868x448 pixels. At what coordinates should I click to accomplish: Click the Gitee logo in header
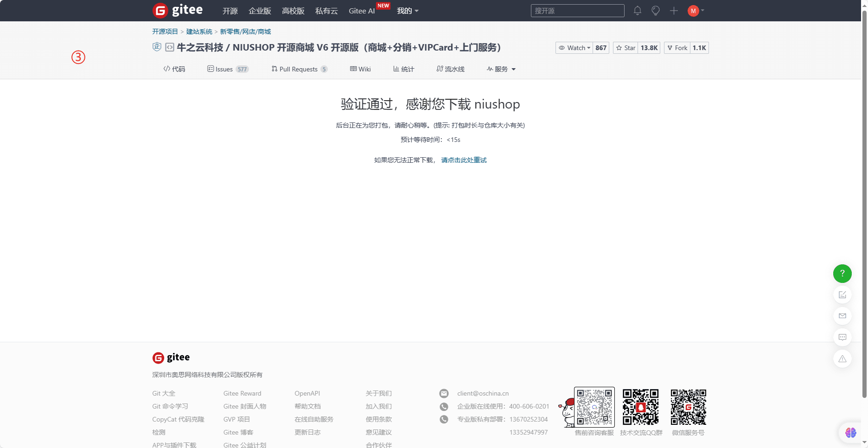click(178, 10)
